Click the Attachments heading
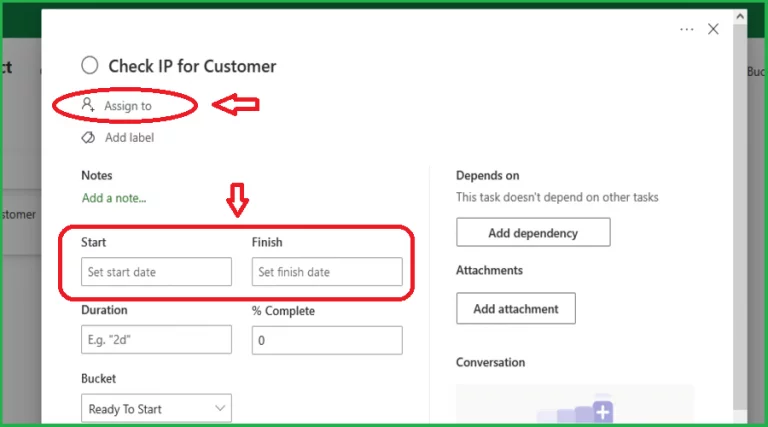 coord(489,270)
